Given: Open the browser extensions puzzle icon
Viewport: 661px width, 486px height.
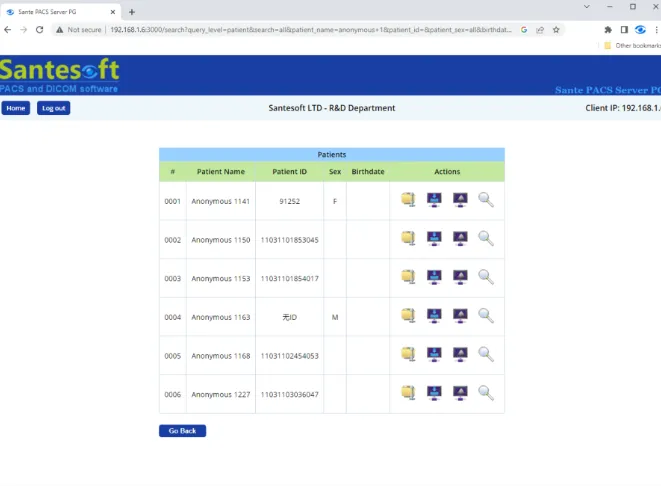Looking at the screenshot, I should point(608,30).
